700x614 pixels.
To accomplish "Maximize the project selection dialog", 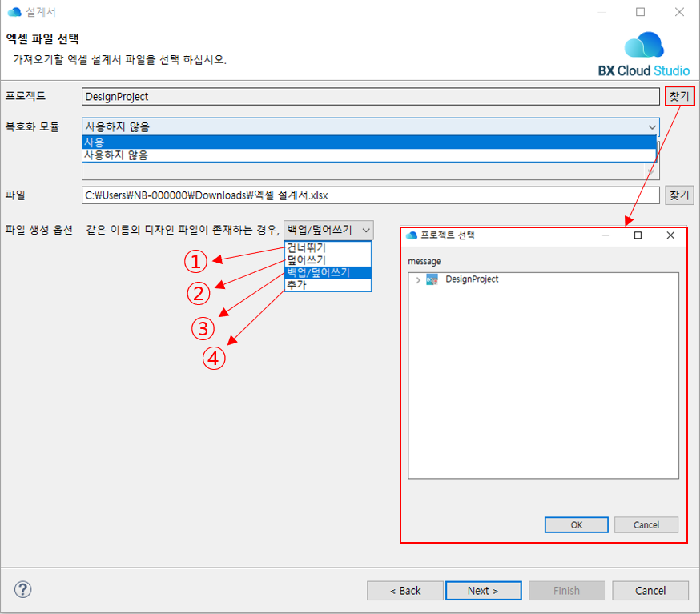I will click(x=638, y=235).
